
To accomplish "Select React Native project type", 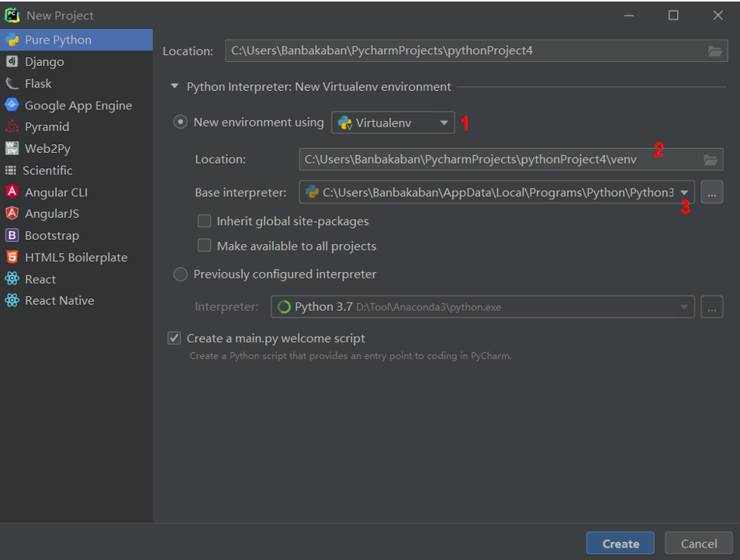I will 77,300.
